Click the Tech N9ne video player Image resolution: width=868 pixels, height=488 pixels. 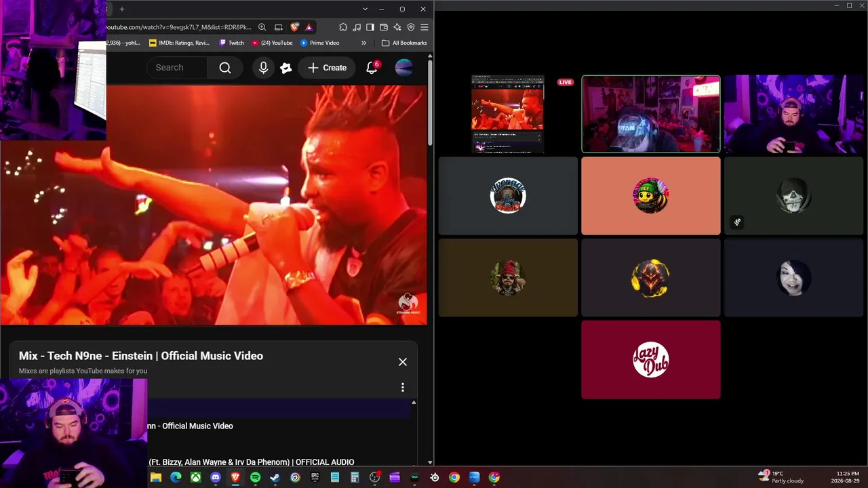[x=214, y=205]
